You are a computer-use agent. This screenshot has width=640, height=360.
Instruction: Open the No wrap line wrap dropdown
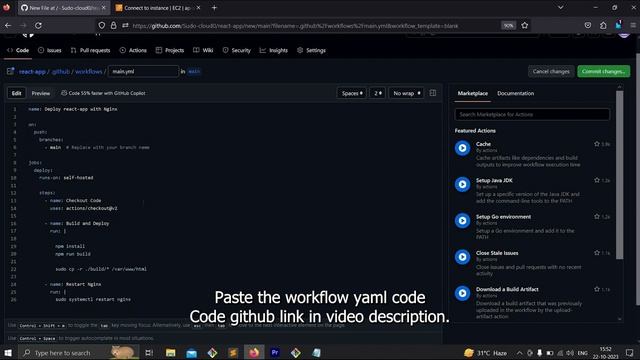pos(406,93)
